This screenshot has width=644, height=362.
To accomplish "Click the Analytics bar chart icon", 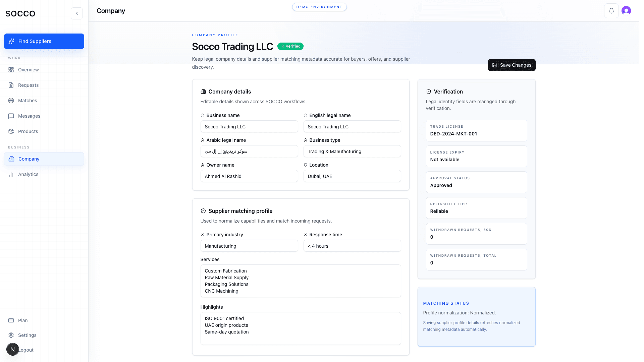I will pos(11,174).
